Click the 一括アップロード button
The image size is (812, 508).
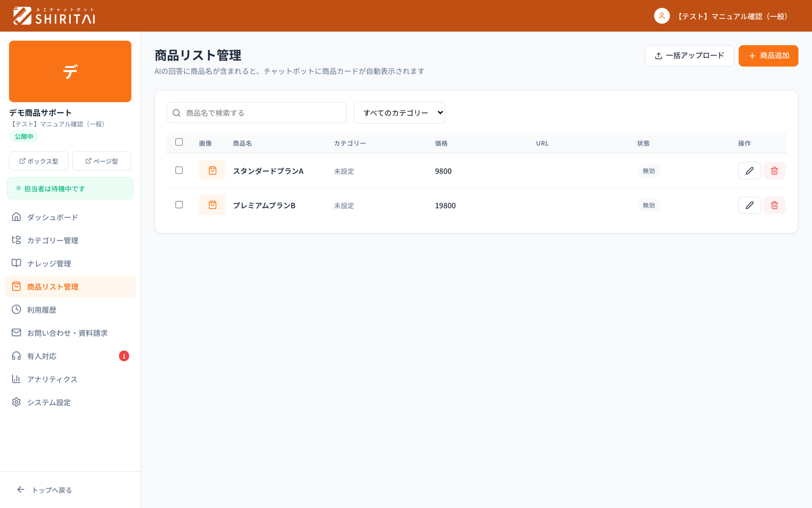(689, 56)
